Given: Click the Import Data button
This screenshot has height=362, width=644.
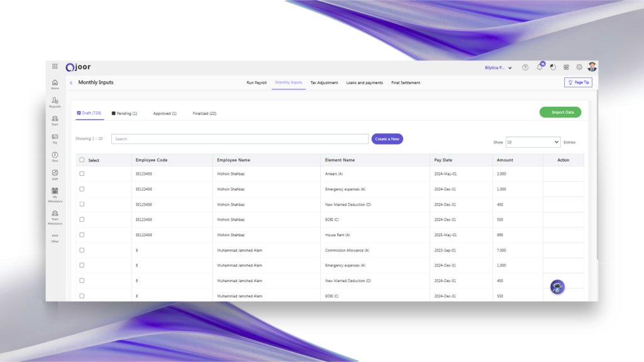Looking at the screenshot, I should pos(560,112).
